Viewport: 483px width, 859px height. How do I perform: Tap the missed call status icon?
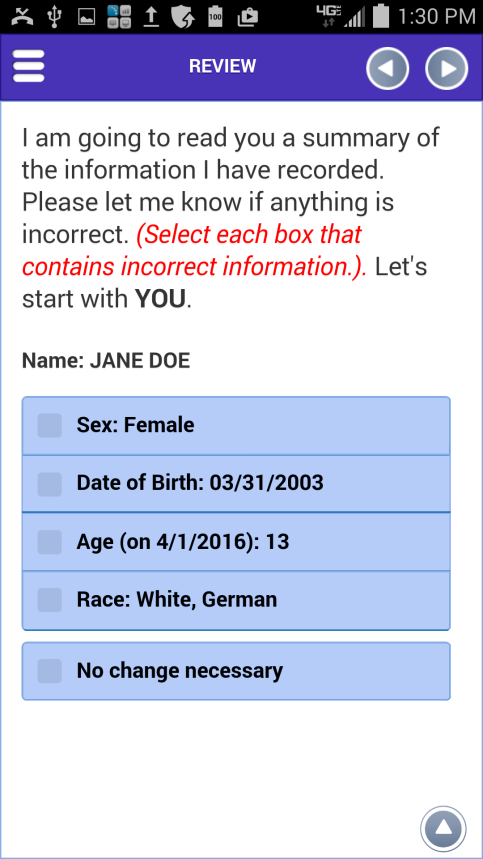point(22,17)
